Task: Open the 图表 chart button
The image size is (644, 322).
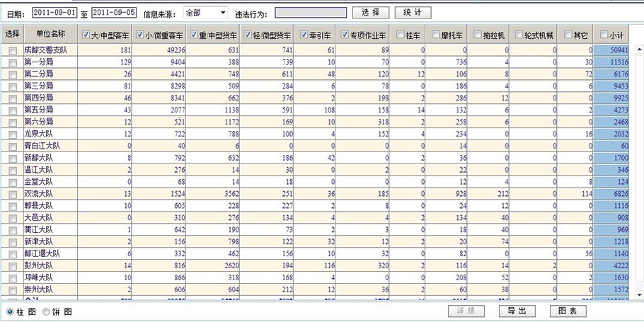Action: [x=568, y=311]
